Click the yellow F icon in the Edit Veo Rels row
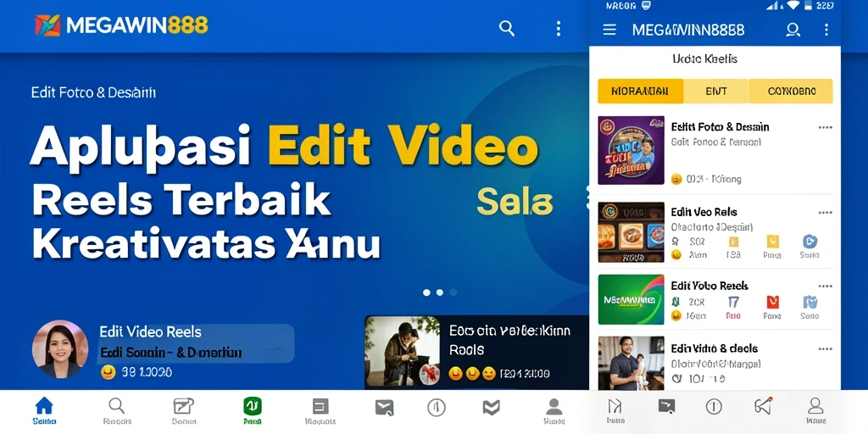Viewport: 868px width, 434px height. tap(733, 242)
